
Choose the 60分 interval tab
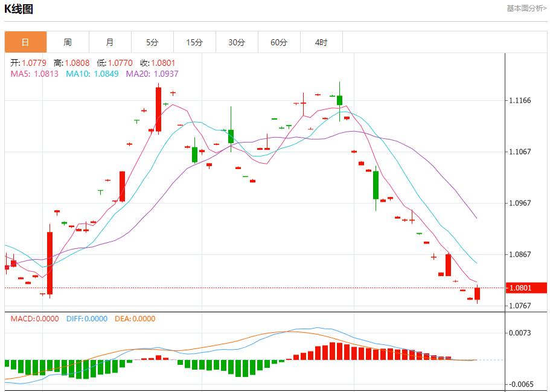pyautogui.click(x=279, y=42)
